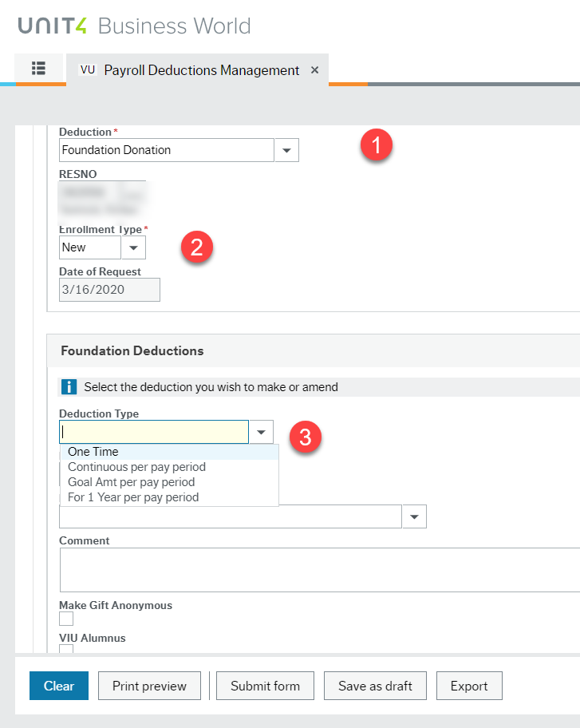Click the Clear button
580x728 pixels.
[x=58, y=686]
